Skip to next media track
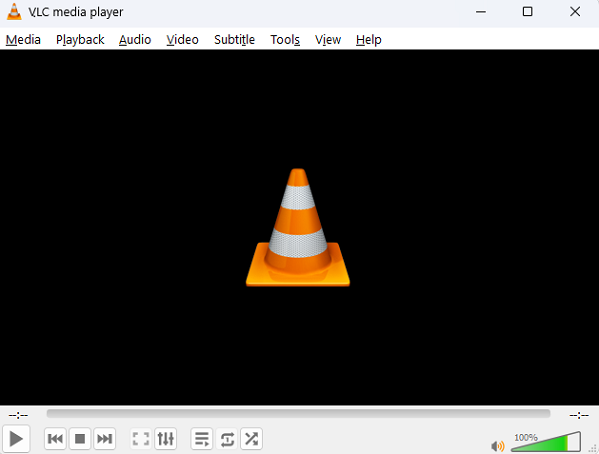 (104, 438)
